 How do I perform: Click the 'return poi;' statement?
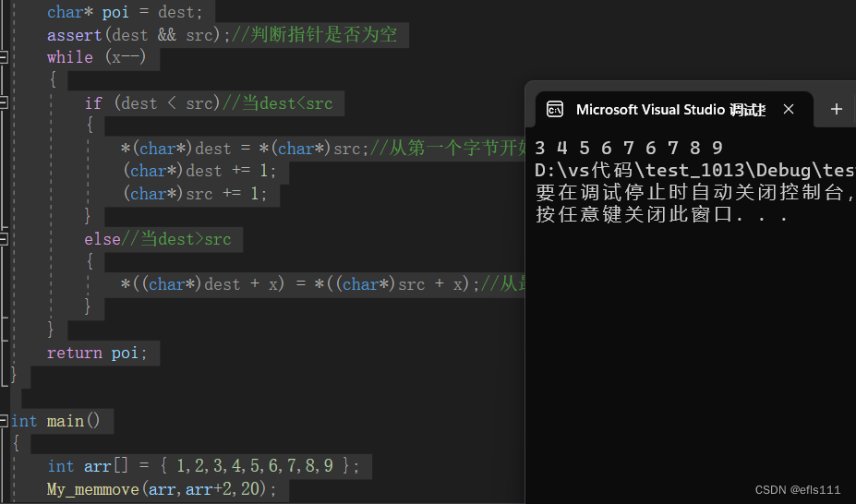tap(97, 353)
